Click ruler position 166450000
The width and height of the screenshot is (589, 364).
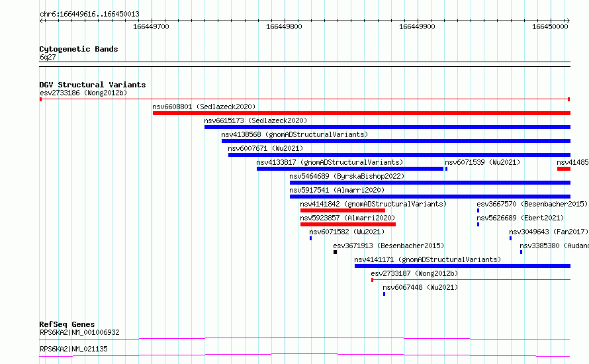(550, 26)
